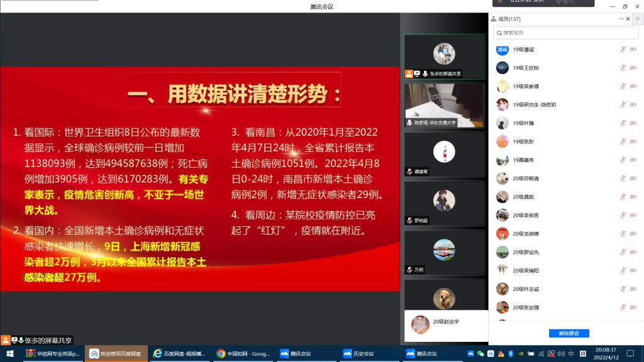Click microphone icon in 20级符杨逸 row
This screenshot has height=362, width=644.
623,178
